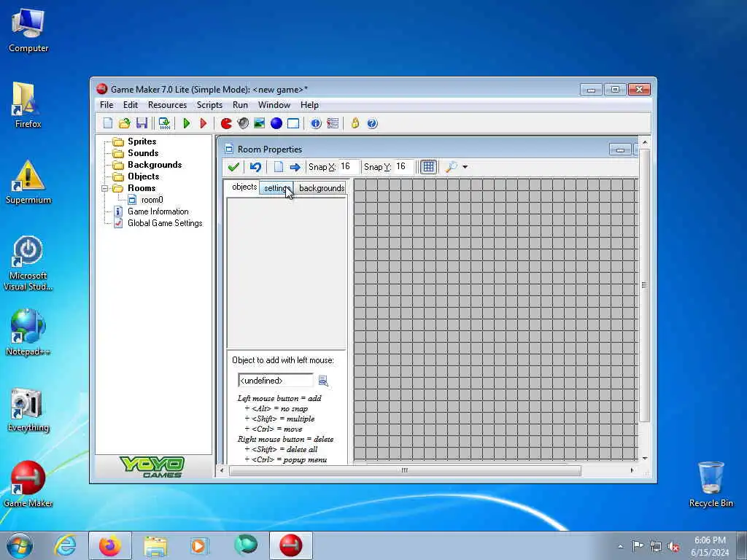
Task: Select the Notepad++ desktop shortcut
Action: click(28, 332)
